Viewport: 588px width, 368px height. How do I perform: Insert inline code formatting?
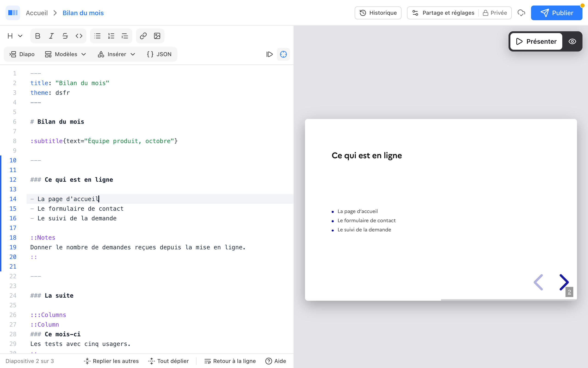pos(79,36)
